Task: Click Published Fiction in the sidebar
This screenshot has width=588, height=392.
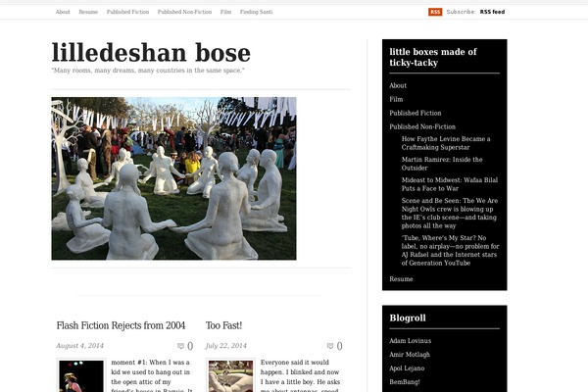Action: pyautogui.click(x=416, y=113)
